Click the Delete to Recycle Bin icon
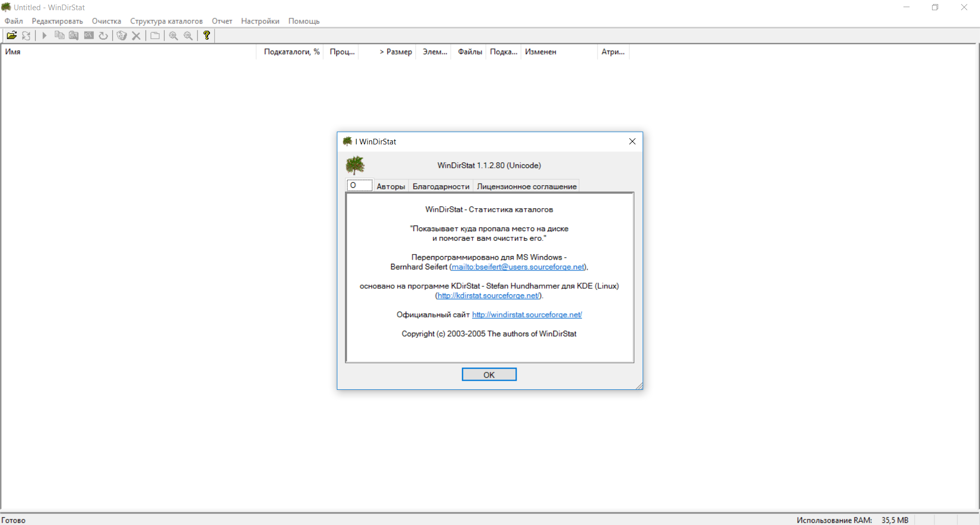980x525 pixels. tap(121, 35)
